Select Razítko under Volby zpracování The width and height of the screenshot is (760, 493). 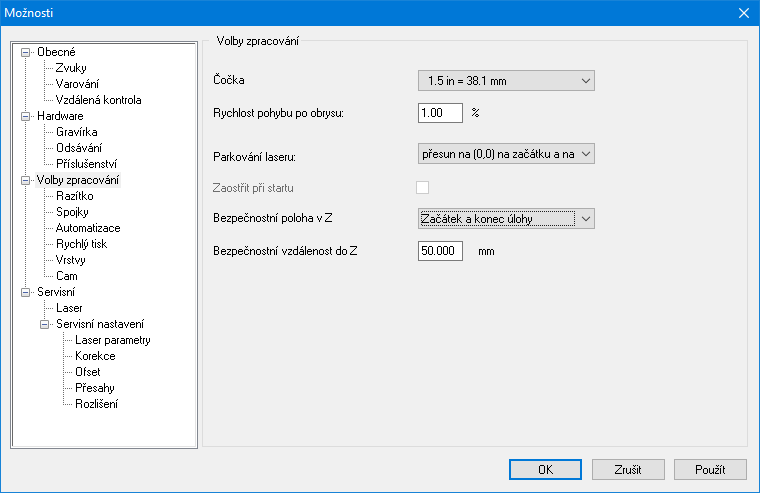coord(75,196)
